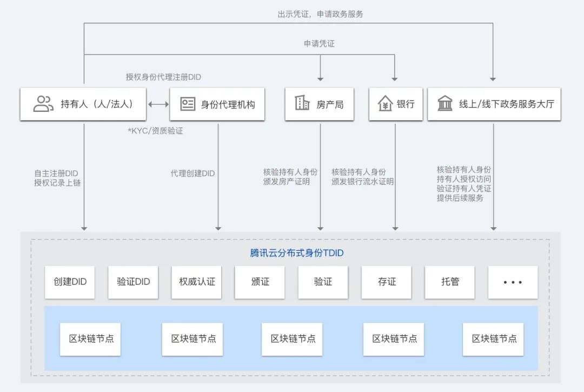Open the 申请凭证 flow label
584x392 pixels.
point(320,44)
